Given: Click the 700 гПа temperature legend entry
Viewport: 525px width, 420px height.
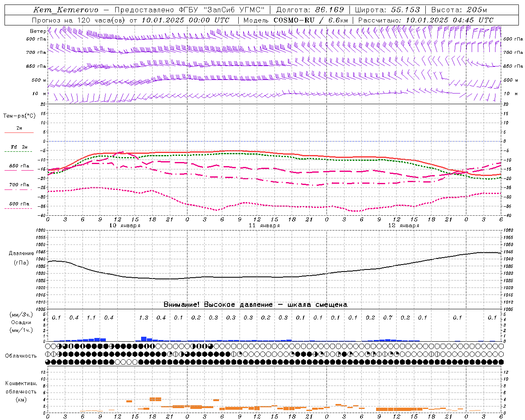Looking at the screenshot, I should tap(19, 185).
